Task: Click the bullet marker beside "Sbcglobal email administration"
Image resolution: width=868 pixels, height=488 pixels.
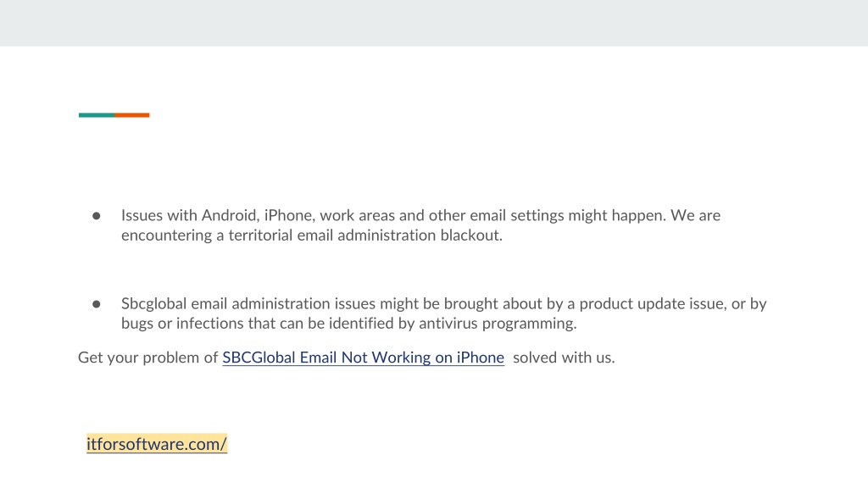Action: point(97,304)
